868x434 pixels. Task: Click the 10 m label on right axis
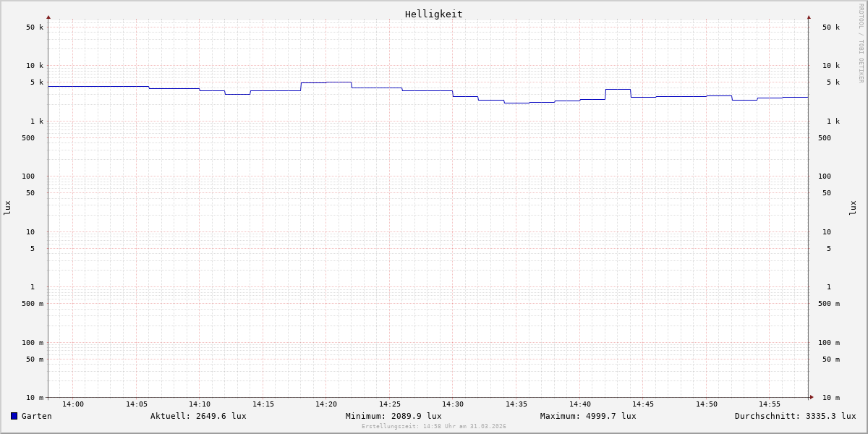(831, 398)
